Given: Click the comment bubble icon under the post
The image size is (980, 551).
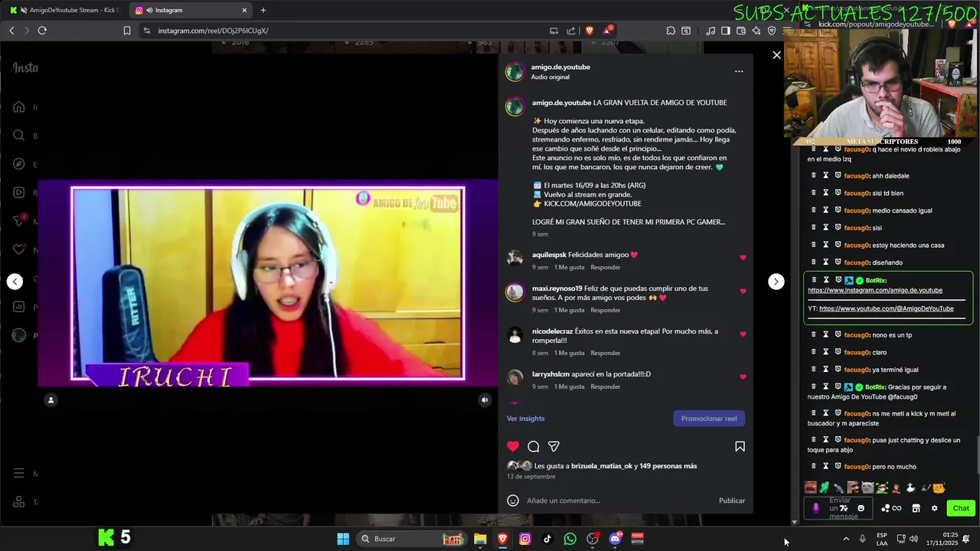Looking at the screenshot, I should (534, 446).
